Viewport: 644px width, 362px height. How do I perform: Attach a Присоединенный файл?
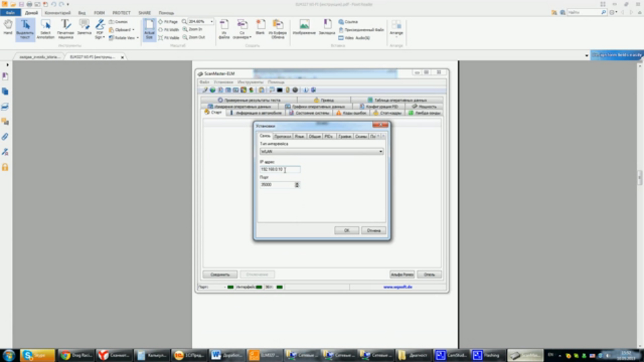click(362, 30)
